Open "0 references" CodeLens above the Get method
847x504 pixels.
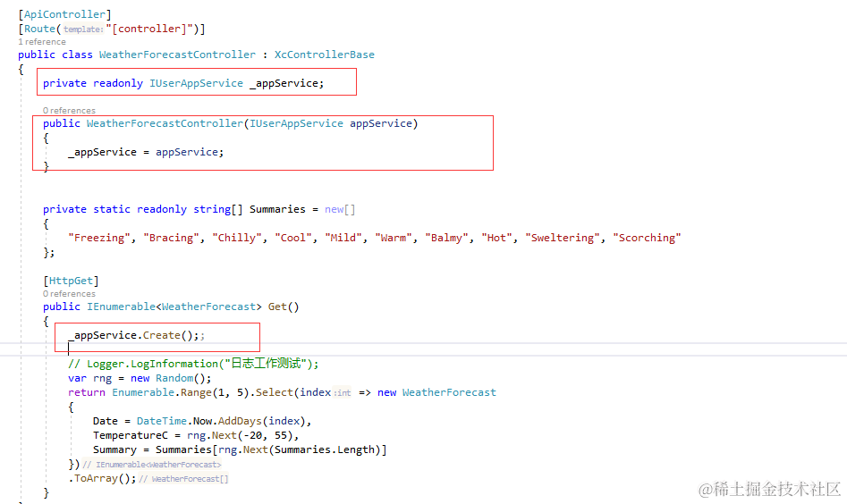click(69, 294)
